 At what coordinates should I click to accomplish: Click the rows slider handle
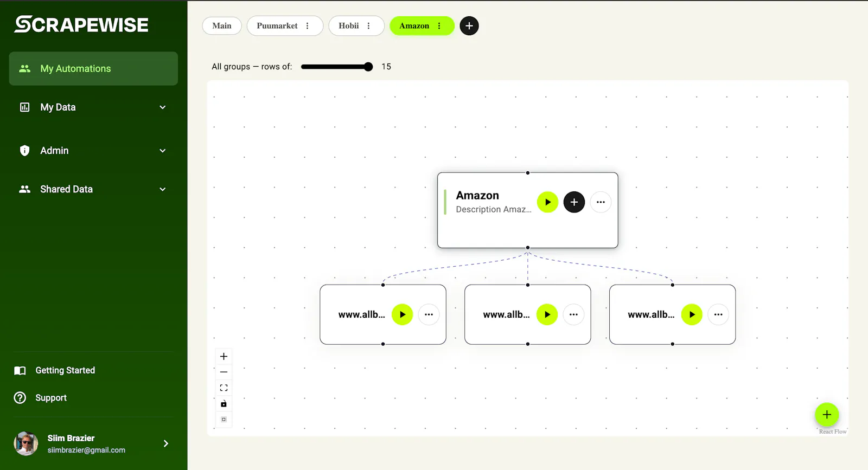368,67
